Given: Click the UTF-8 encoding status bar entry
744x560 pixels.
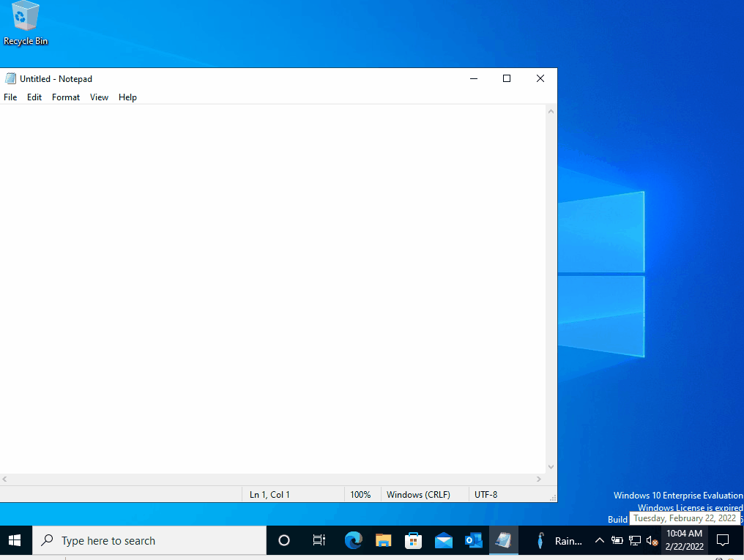Looking at the screenshot, I should (x=486, y=495).
